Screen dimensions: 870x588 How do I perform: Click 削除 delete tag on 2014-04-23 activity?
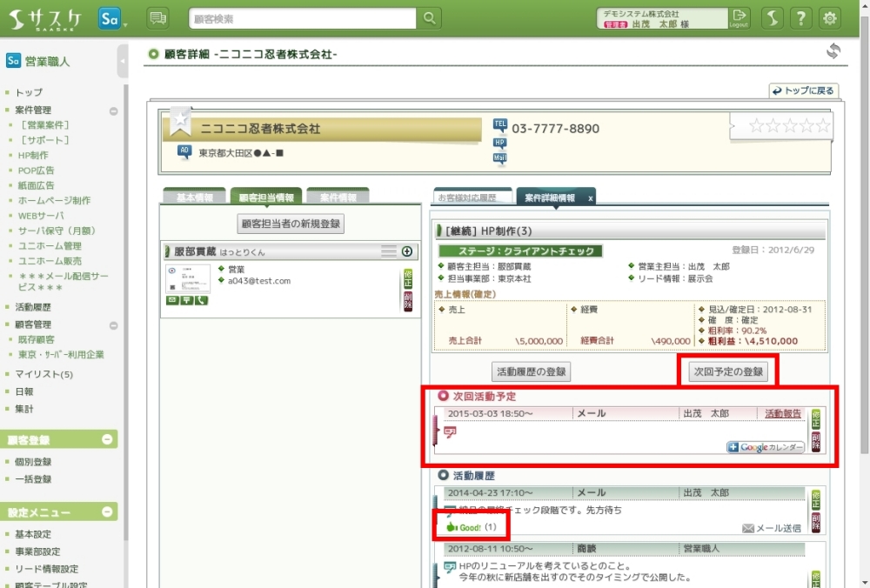click(x=816, y=522)
